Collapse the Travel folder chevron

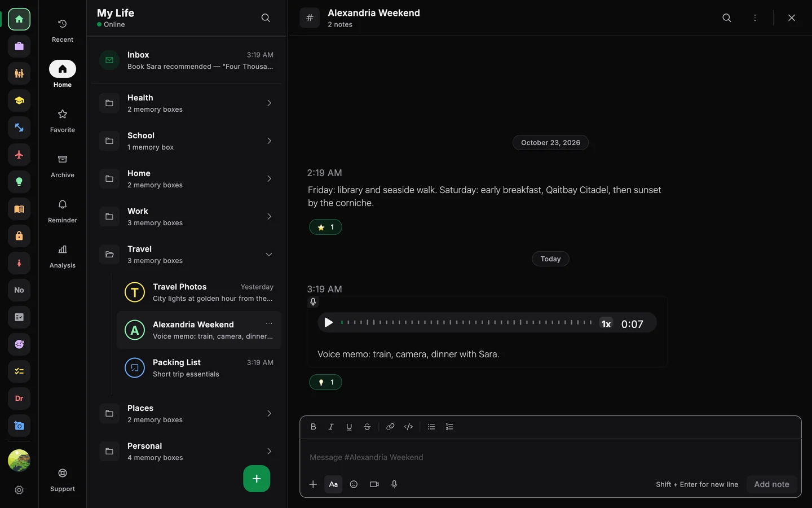(269, 255)
